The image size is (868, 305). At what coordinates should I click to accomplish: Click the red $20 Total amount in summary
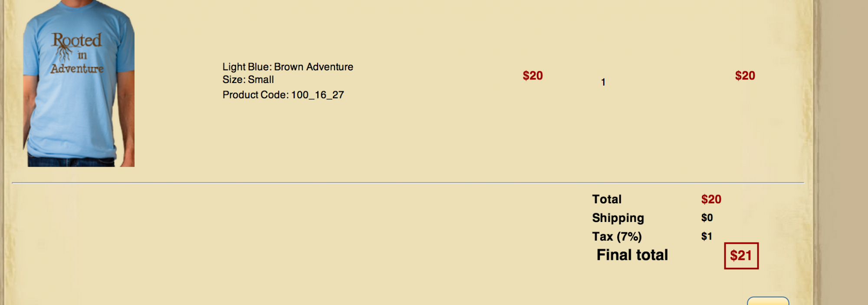711,199
